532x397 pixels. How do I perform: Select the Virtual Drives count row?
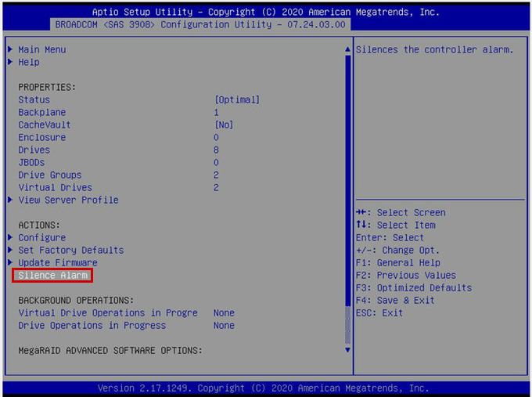[x=55, y=187]
